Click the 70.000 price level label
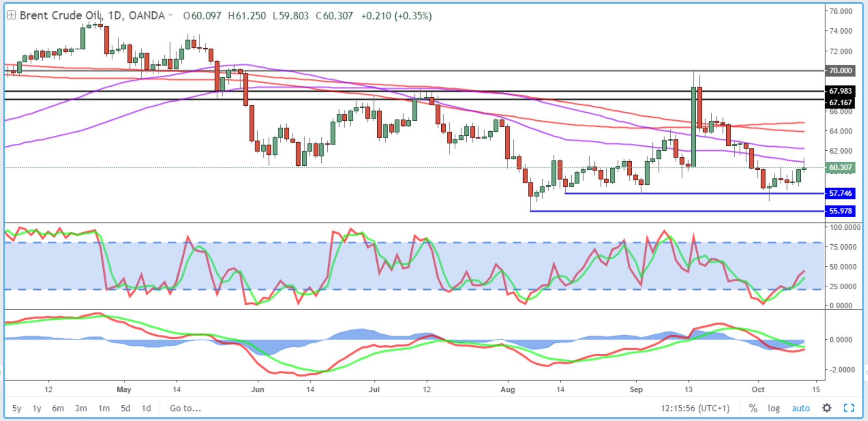 tap(840, 70)
